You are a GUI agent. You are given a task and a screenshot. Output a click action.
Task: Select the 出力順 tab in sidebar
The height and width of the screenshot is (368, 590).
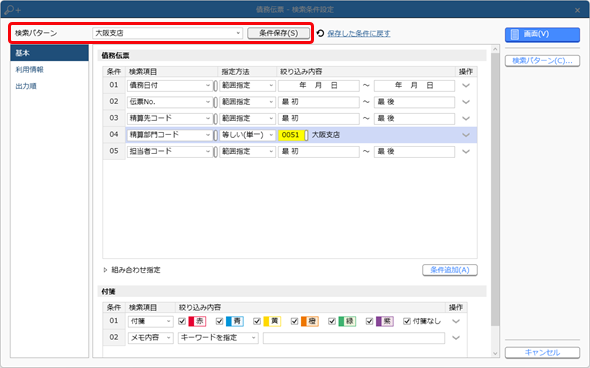point(26,86)
